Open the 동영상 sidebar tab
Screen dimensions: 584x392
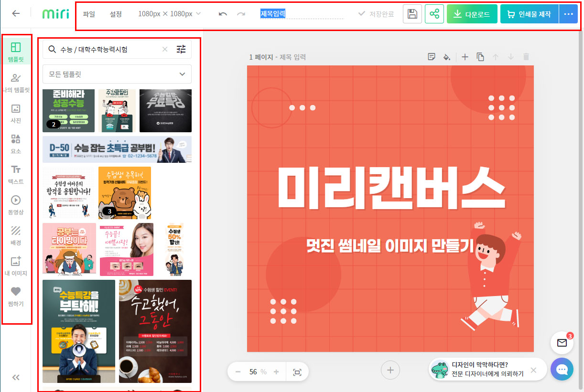pos(16,205)
